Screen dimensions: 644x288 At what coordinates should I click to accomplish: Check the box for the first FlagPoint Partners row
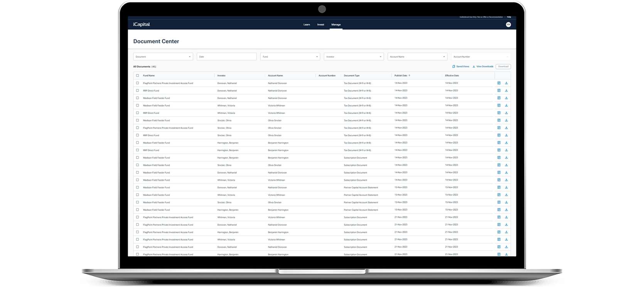pos(137,83)
